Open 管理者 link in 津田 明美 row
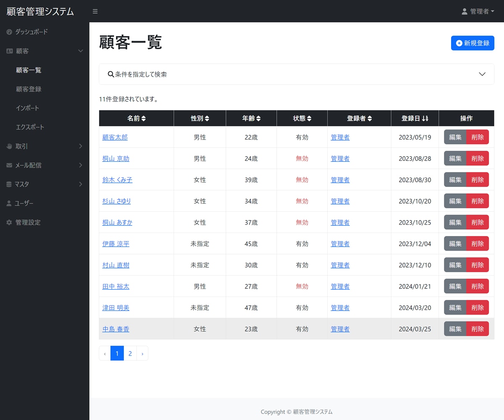 point(340,308)
